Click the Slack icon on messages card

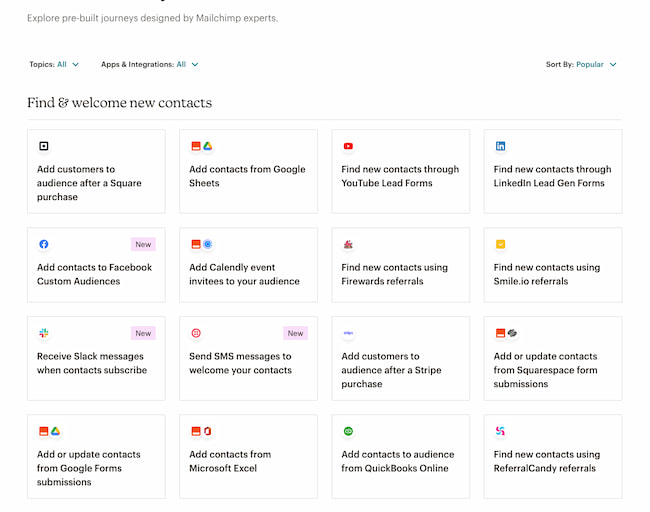point(44,333)
